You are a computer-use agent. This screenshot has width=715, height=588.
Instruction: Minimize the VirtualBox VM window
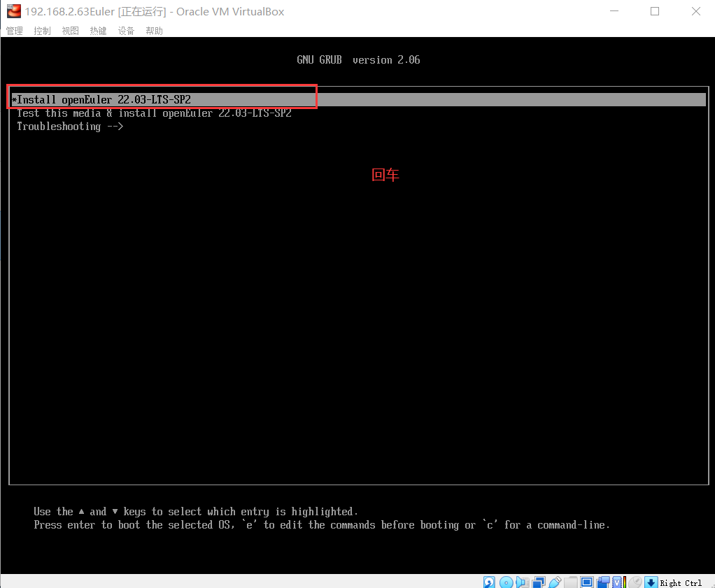tap(614, 11)
